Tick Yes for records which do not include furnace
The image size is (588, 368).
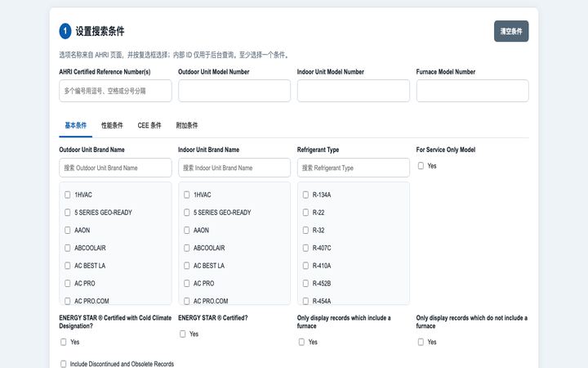click(421, 342)
